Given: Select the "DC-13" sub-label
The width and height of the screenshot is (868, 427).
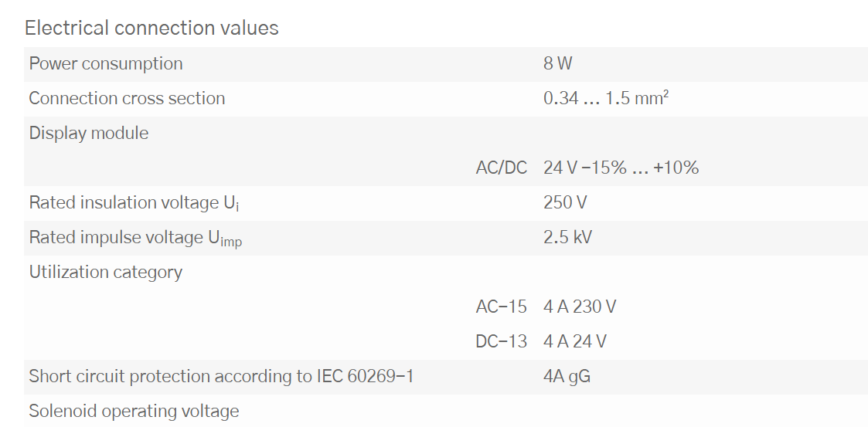Looking at the screenshot, I should (x=501, y=342).
